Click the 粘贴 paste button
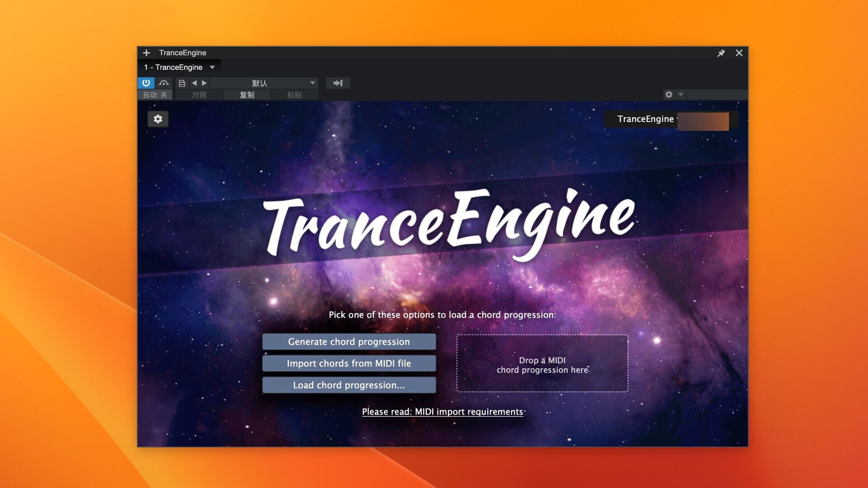Viewport: 868px width, 488px height. point(294,95)
